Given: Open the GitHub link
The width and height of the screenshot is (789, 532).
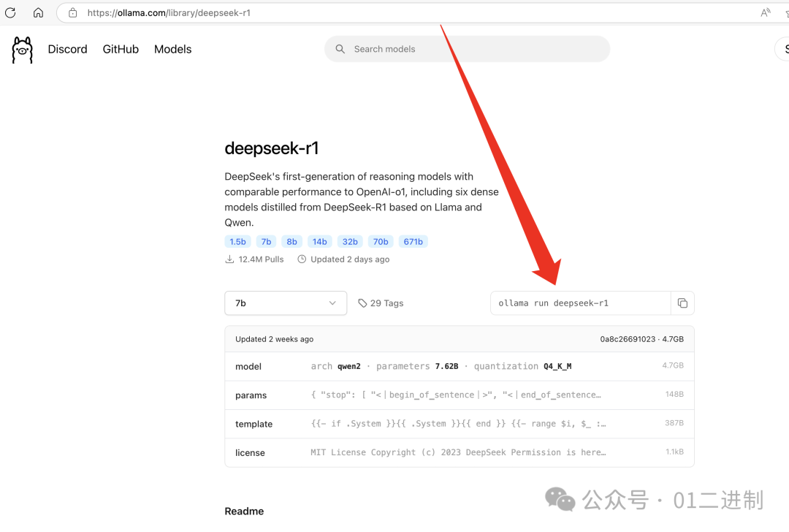Looking at the screenshot, I should point(121,49).
